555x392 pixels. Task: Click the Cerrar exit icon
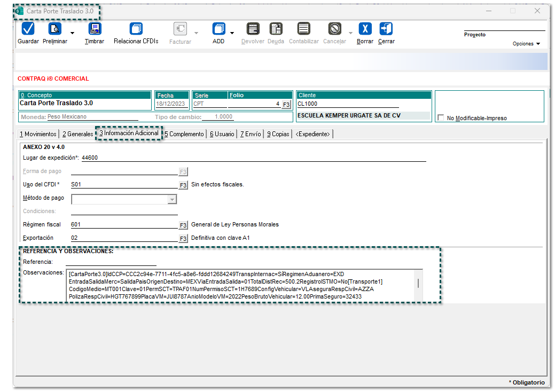click(x=386, y=29)
